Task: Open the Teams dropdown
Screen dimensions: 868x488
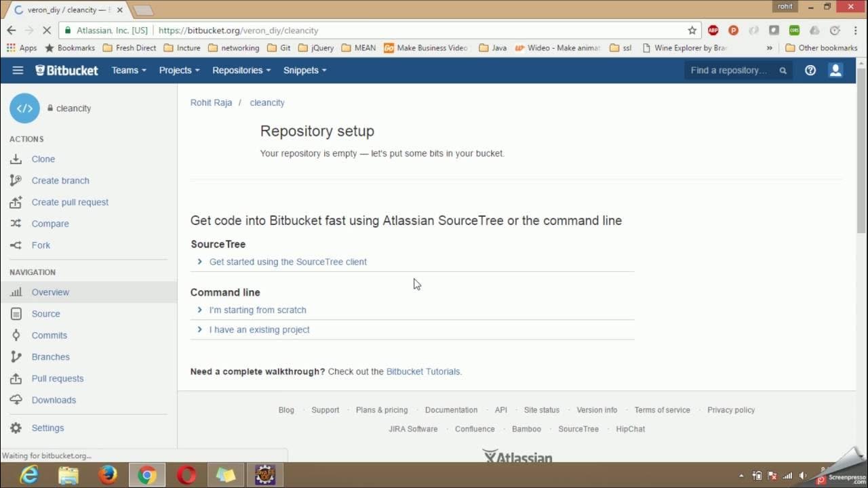Action: [x=129, y=70]
